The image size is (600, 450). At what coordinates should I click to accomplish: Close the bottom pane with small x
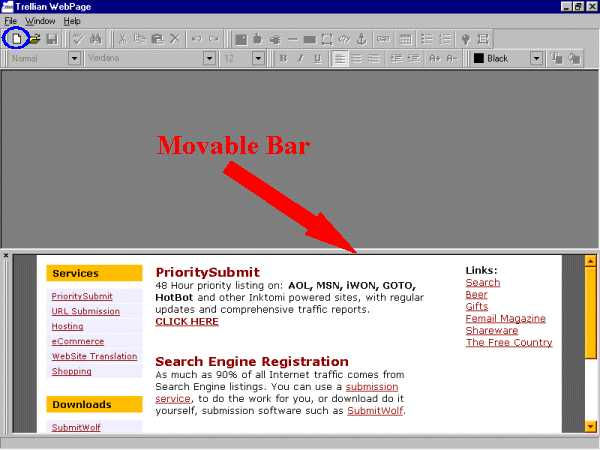point(6,255)
